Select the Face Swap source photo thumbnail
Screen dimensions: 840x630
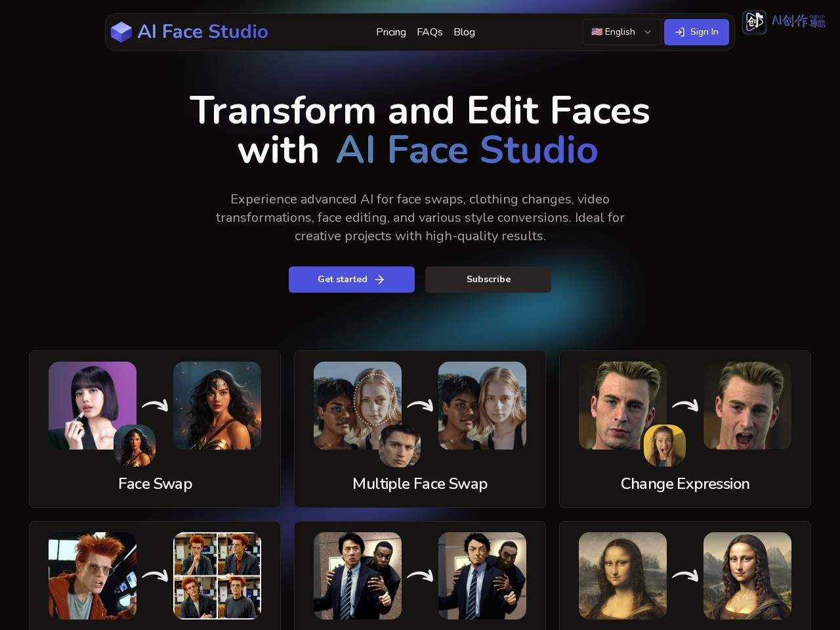[x=93, y=406]
